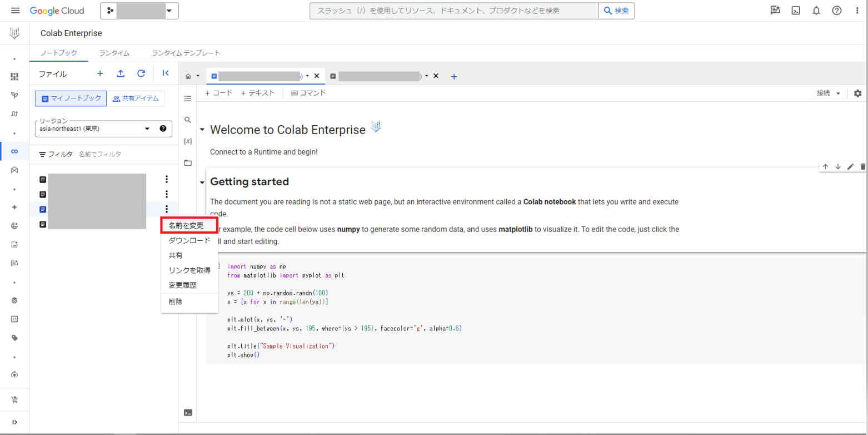Open the リージョン asia-northeast1 dropdown

click(x=147, y=128)
